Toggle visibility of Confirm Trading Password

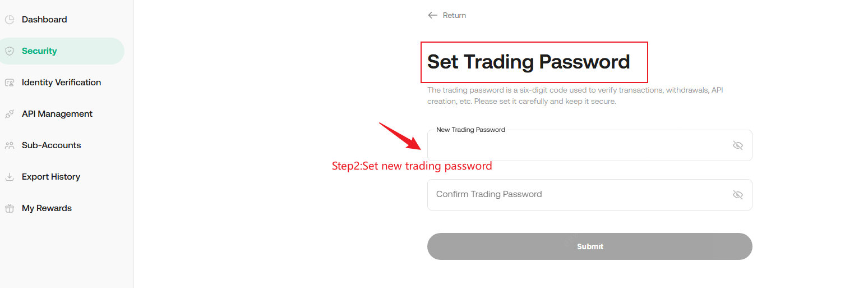(737, 195)
